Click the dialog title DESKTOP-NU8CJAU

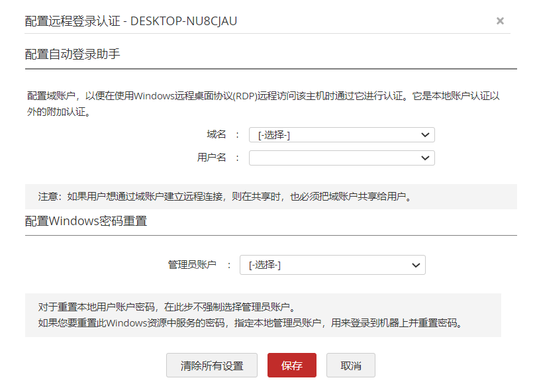(183, 21)
